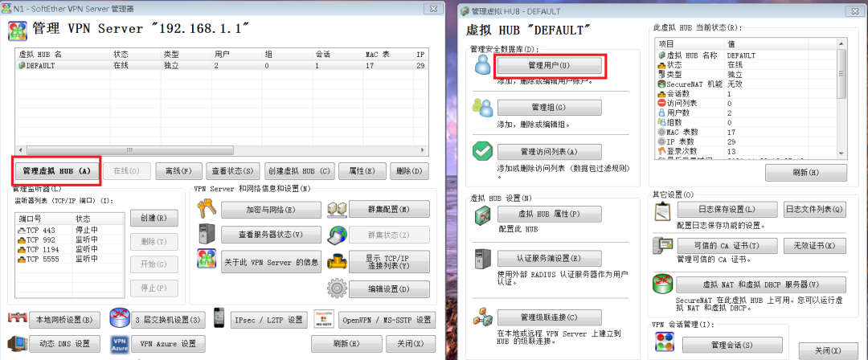This screenshot has height=360, width=868.
Task: Click 删除(D) delete hub button
Action: pos(410,171)
